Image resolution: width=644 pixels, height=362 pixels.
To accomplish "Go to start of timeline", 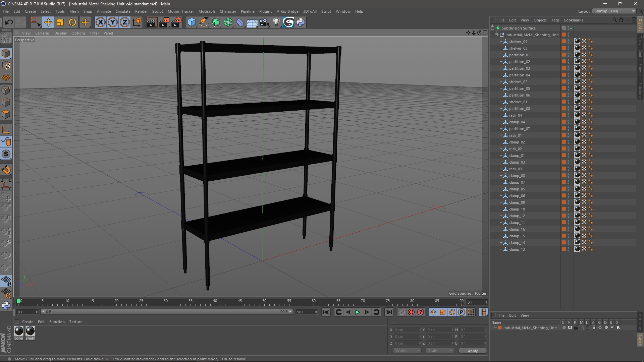I will [326, 312].
